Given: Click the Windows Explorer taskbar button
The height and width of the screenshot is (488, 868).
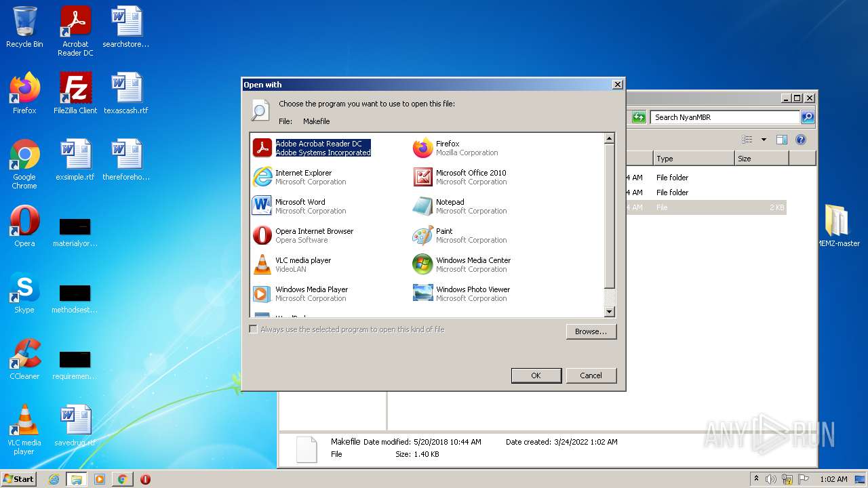Looking at the screenshot, I should click(77, 479).
